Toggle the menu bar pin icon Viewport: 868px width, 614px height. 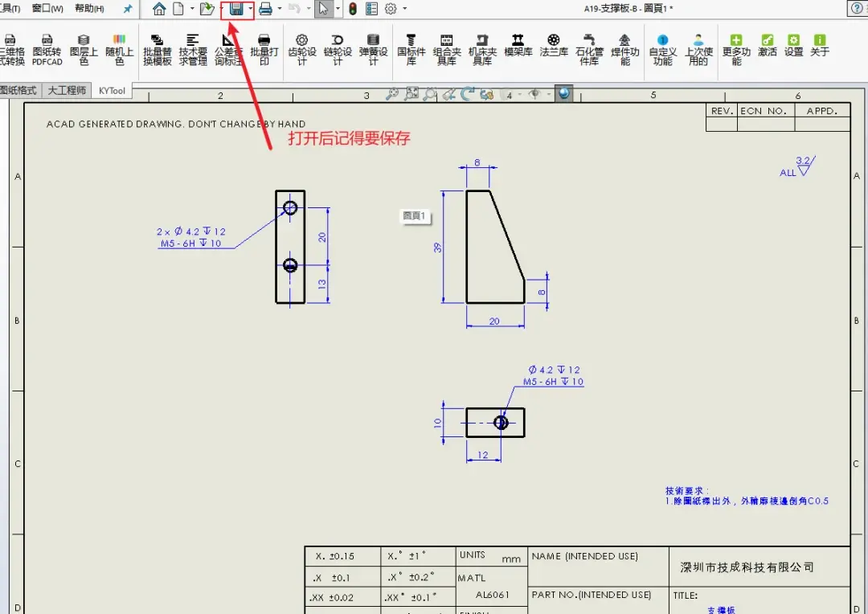click(128, 9)
